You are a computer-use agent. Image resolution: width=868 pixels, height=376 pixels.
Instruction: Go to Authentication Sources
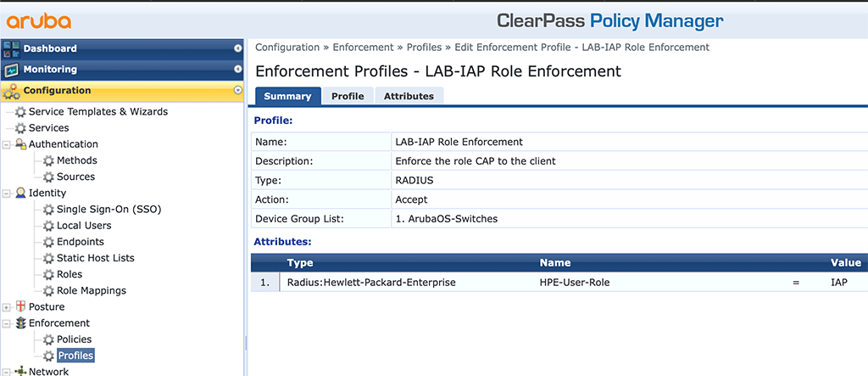(75, 177)
